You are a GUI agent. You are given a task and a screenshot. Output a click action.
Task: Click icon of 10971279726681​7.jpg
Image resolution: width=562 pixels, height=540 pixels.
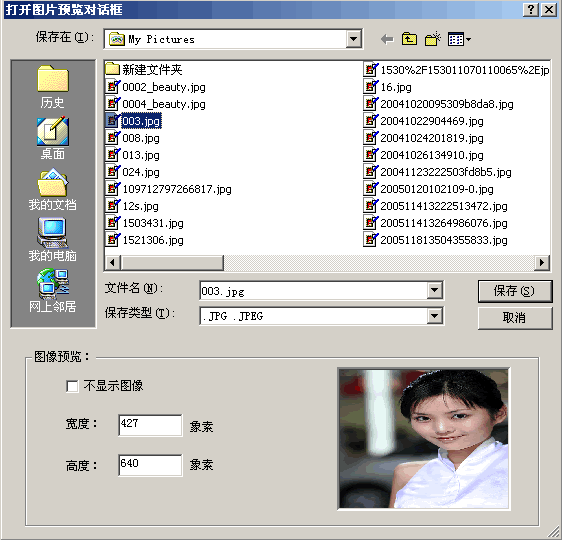[113, 188]
